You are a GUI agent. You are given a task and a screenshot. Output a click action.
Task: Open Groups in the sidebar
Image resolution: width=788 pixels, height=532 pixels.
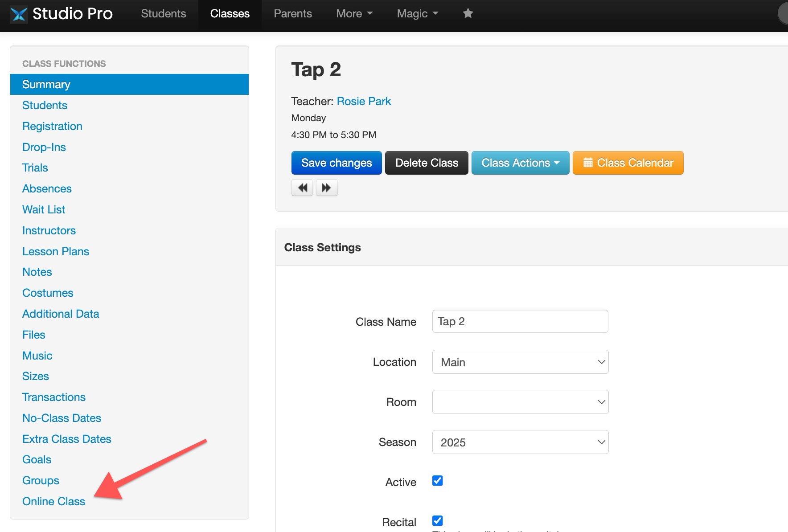coord(41,480)
